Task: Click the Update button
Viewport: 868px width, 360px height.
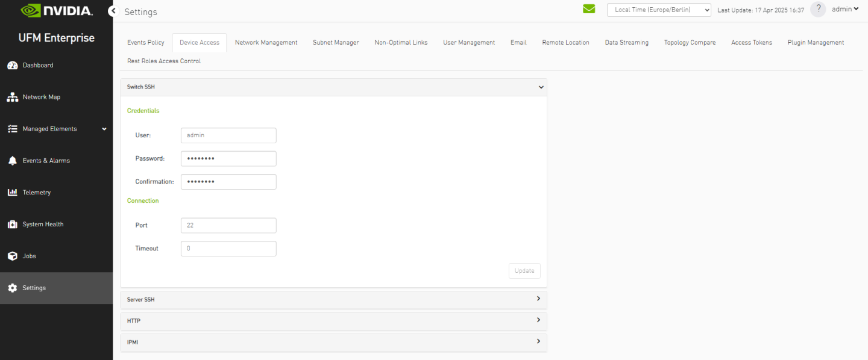Action: (524, 271)
